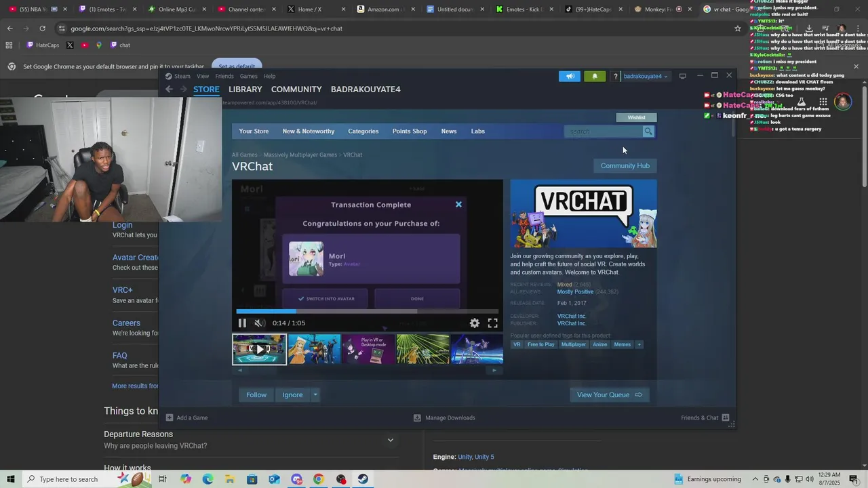
Task: Seek on the trailer progress bar
Action: tap(368, 312)
